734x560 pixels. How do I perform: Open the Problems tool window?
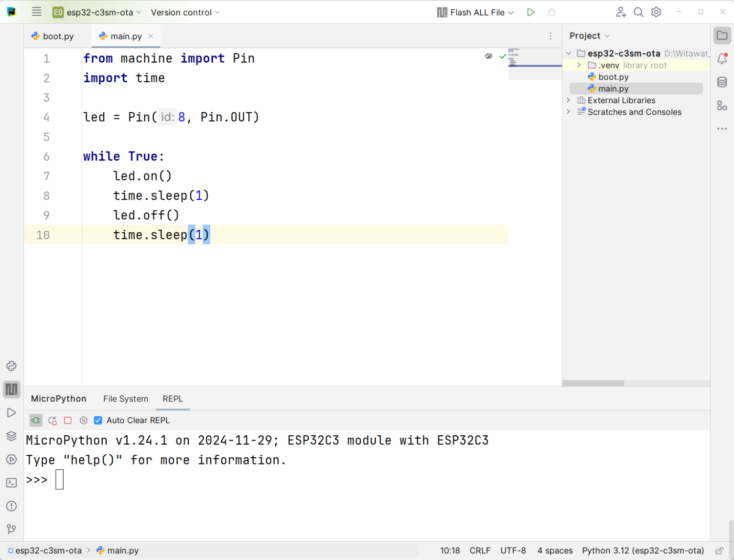click(11, 506)
